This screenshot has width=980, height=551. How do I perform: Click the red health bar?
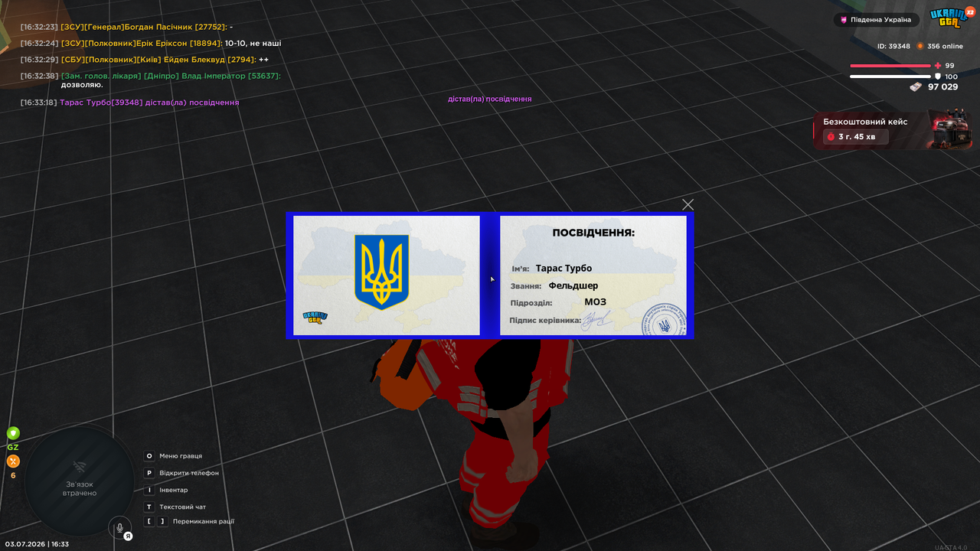click(x=890, y=66)
